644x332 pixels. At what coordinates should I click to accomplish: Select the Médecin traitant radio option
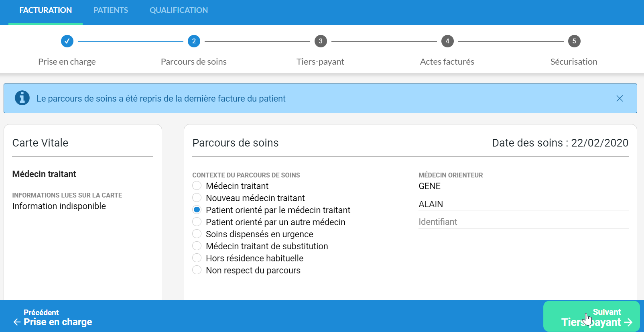click(197, 185)
